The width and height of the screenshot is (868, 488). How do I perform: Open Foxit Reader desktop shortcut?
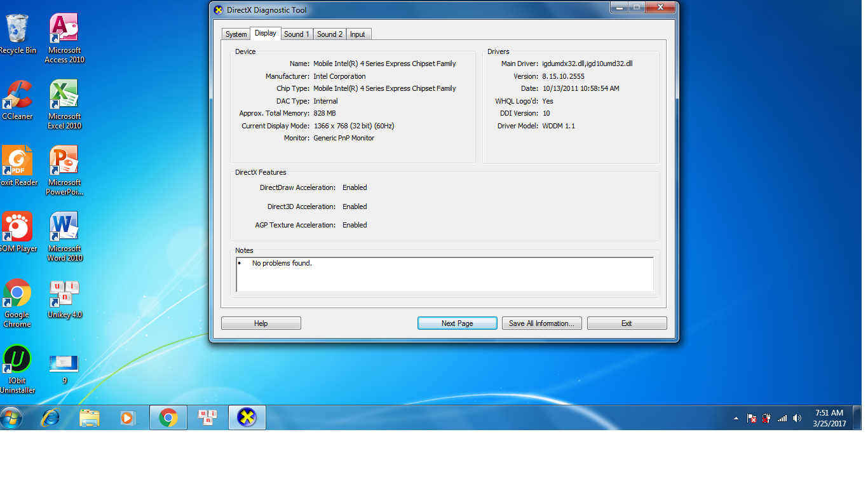click(x=17, y=166)
